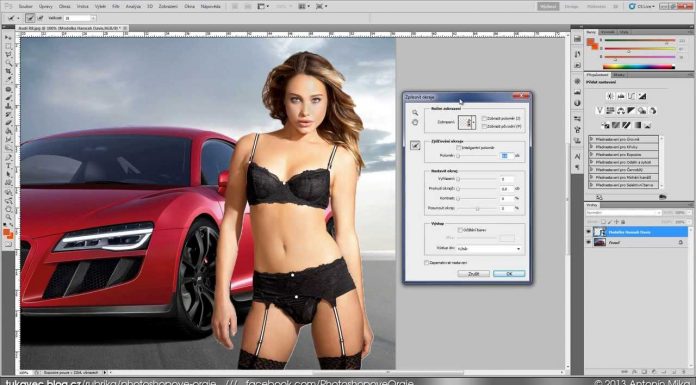The height and width of the screenshot is (385, 696).
Task: Add a Color Balance adjustment
Action: point(621,111)
